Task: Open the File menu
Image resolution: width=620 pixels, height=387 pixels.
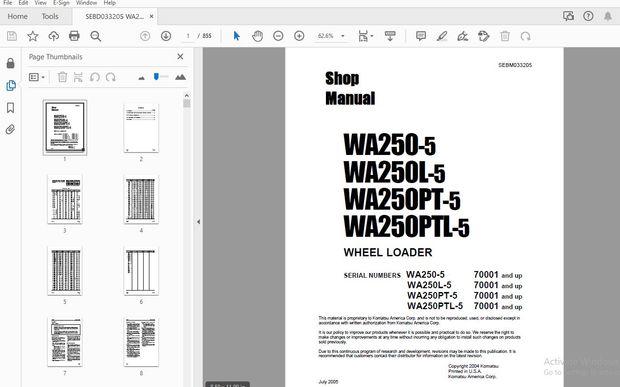Action: 7,3
